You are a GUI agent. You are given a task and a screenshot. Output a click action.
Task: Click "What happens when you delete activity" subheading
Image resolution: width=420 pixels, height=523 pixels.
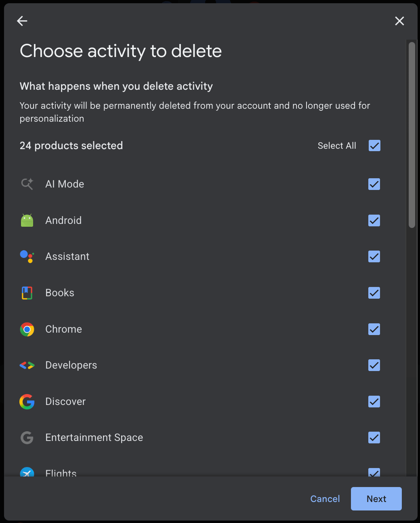116,86
